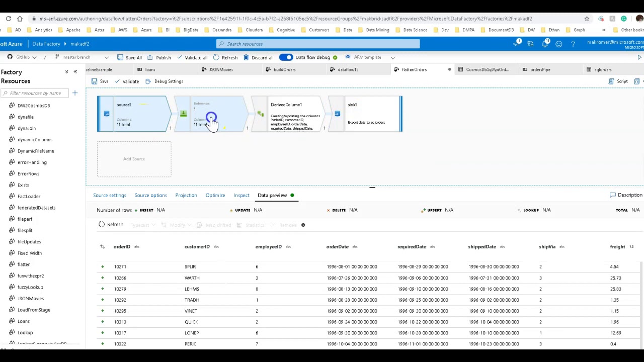
Task: Click the Azure search resources field
Action: click(318, 44)
